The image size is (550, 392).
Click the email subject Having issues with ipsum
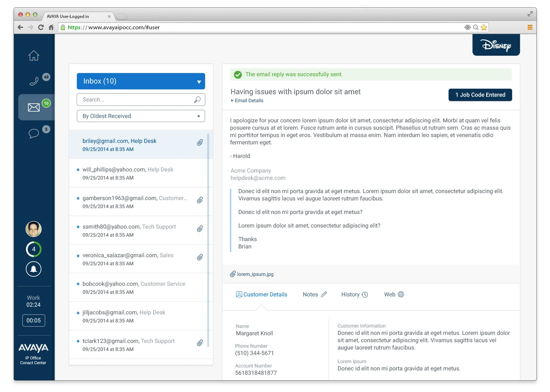(x=296, y=92)
